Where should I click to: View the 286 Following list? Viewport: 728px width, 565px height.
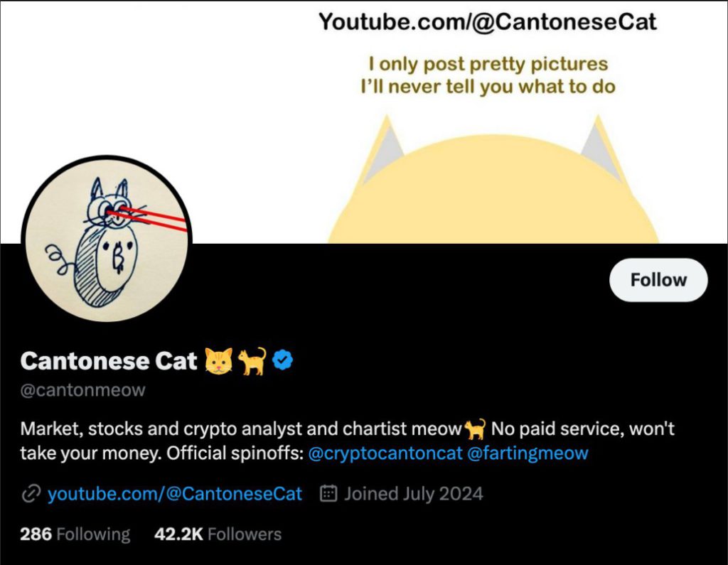point(75,534)
